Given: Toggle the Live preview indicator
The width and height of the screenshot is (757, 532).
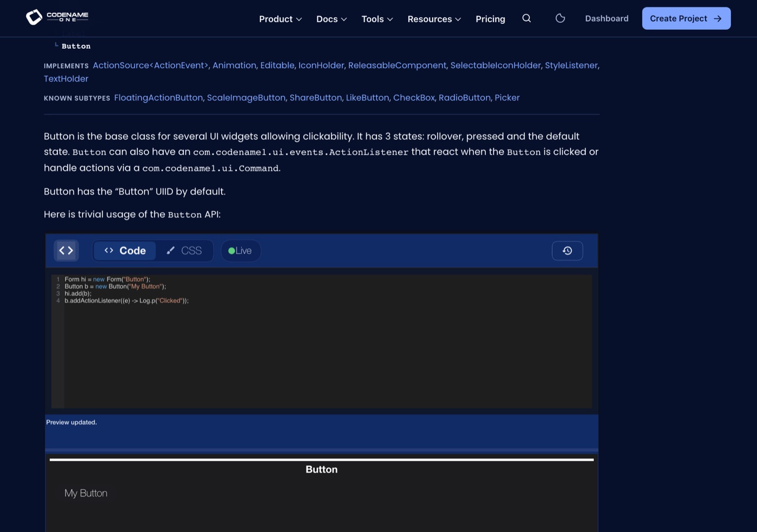Looking at the screenshot, I should coord(241,251).
